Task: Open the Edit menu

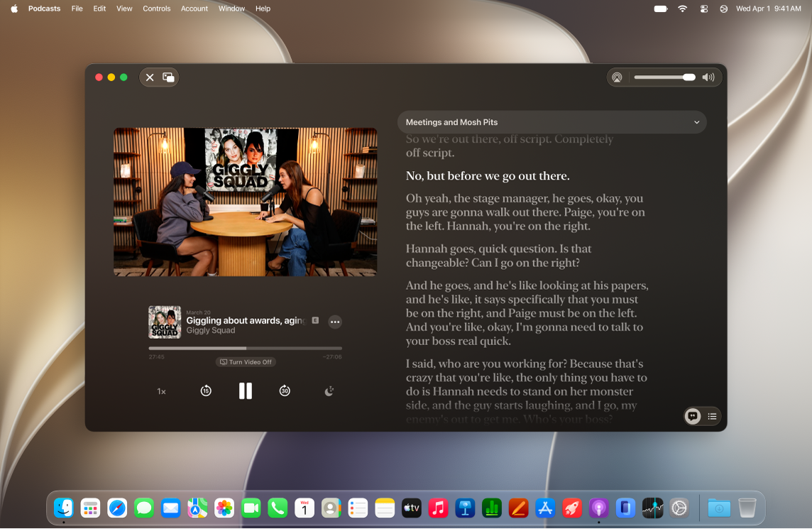Action: point(99,9)
